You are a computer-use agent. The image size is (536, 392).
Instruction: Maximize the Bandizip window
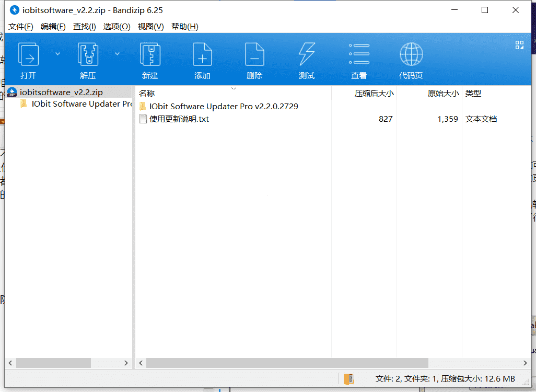[485, 10]
